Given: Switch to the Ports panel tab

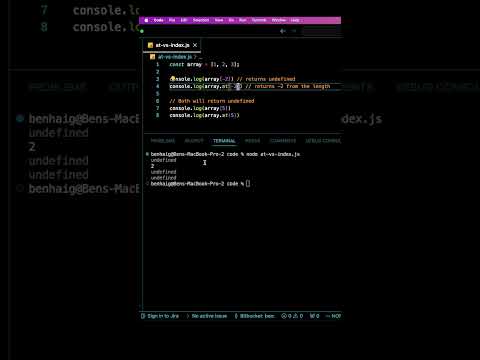Looking at the screenshot, I should click(x=252, y=141).
